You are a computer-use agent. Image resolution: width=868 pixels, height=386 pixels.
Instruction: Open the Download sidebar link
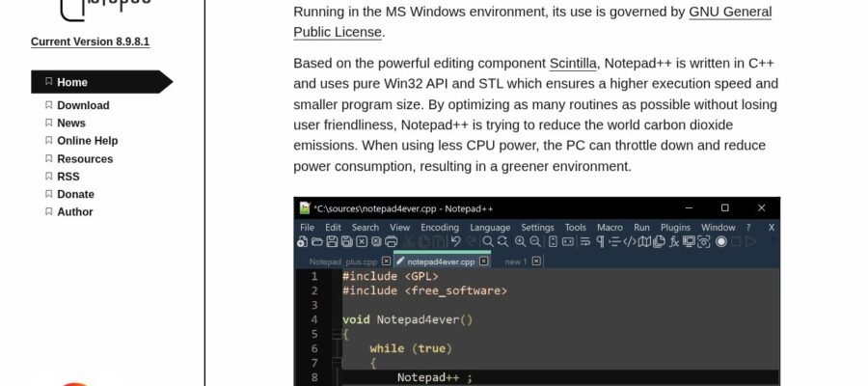click(83, 105)
